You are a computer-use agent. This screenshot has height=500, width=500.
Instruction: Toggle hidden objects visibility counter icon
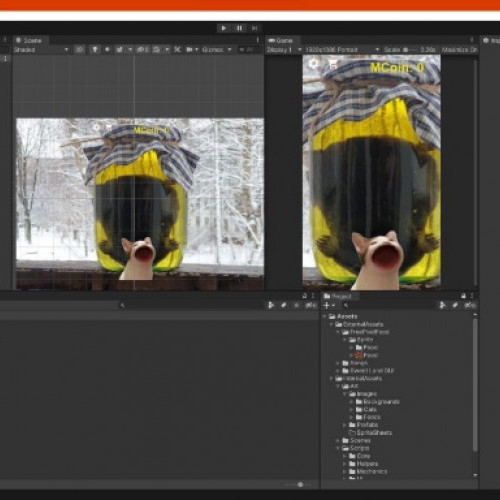pyautogui.click(x=143, y=50)
